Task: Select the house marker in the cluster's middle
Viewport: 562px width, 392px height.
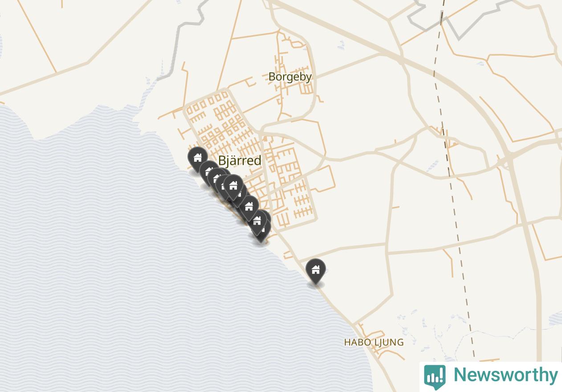Action: [249, 208]
